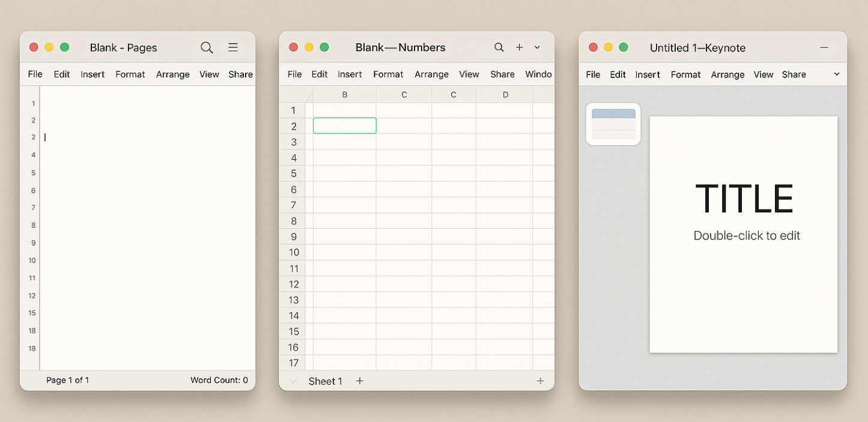Add a new sheet with the plus beside Sheet 1
Screen dimensions: 868x422
click(x=359, y=381)
